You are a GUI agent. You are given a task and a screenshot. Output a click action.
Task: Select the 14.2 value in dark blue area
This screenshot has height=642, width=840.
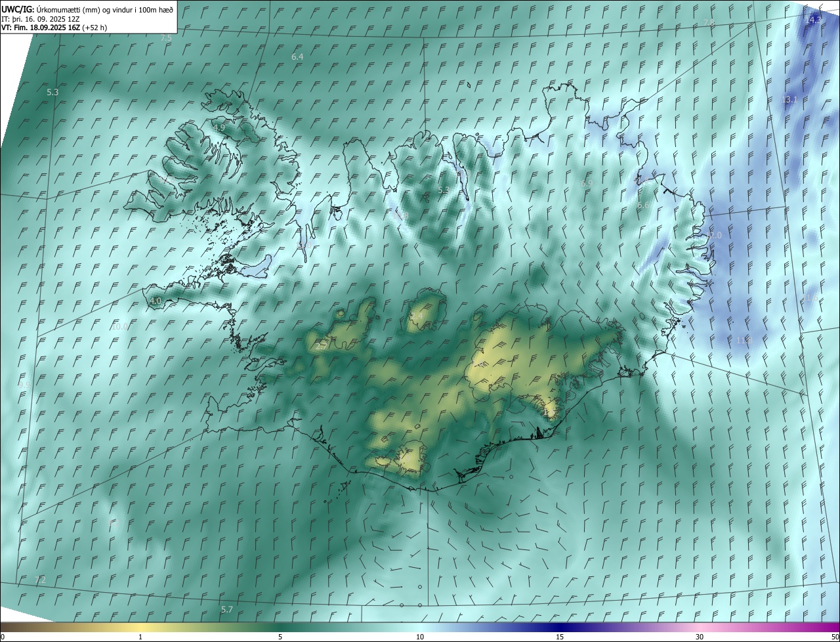click(812, 20)
